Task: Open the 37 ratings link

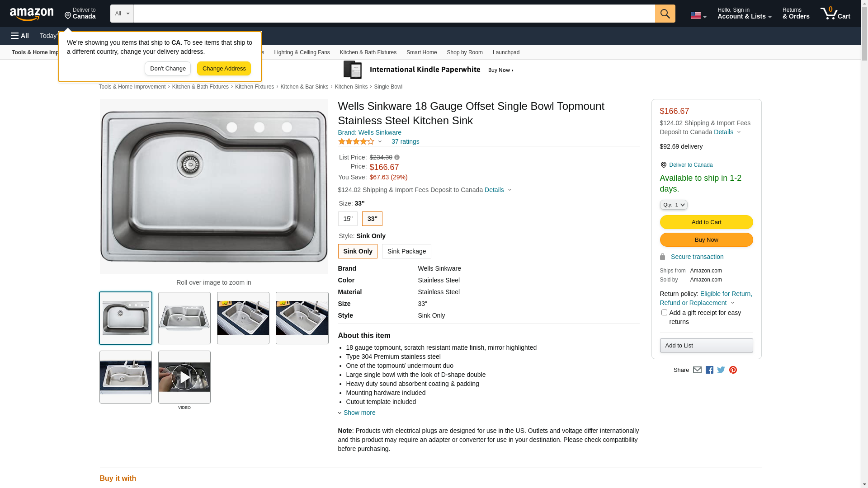Action: pyautogui.click(x=405, y=142)
